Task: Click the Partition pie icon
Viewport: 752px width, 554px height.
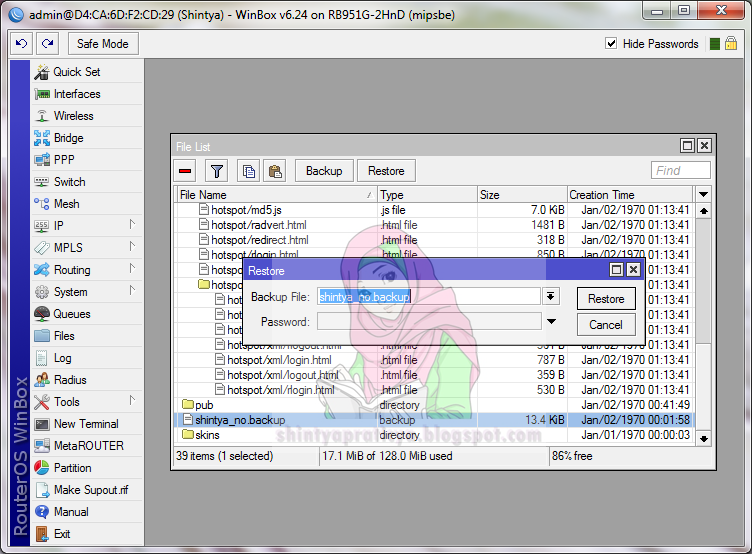Action: (x=42, y=468)
